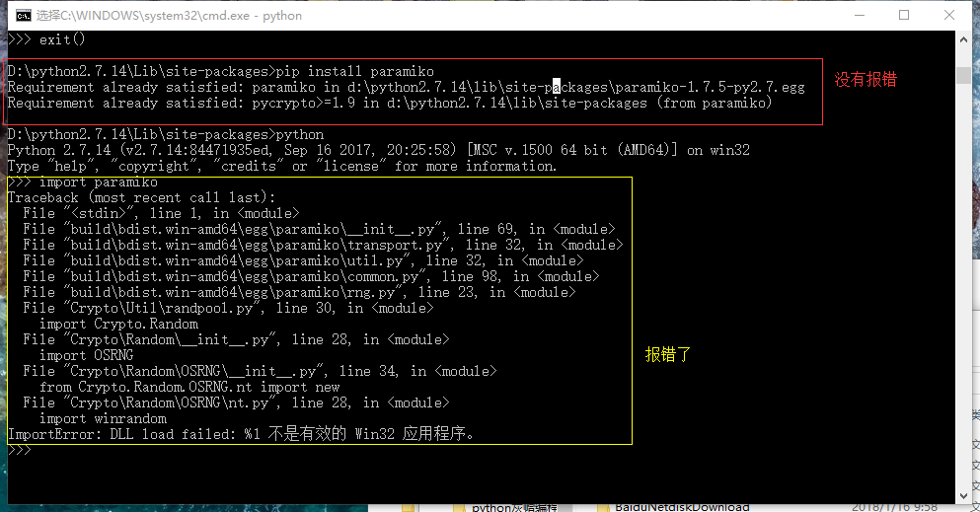Click the empty >>> prompt at bottom

click(x=20, y=450)
